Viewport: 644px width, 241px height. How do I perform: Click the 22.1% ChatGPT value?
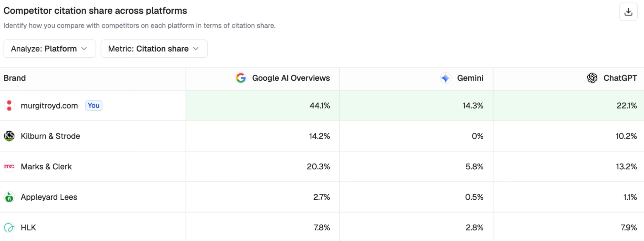click(x=627, y=106)
